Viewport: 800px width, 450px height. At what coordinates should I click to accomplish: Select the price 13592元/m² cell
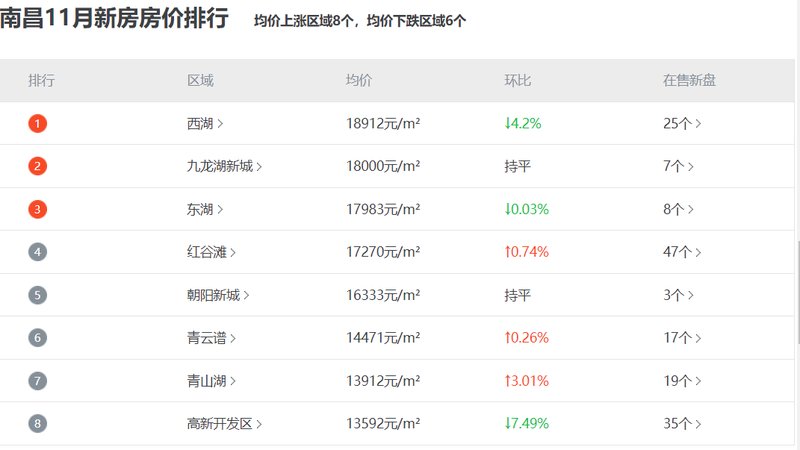point(383,423)
